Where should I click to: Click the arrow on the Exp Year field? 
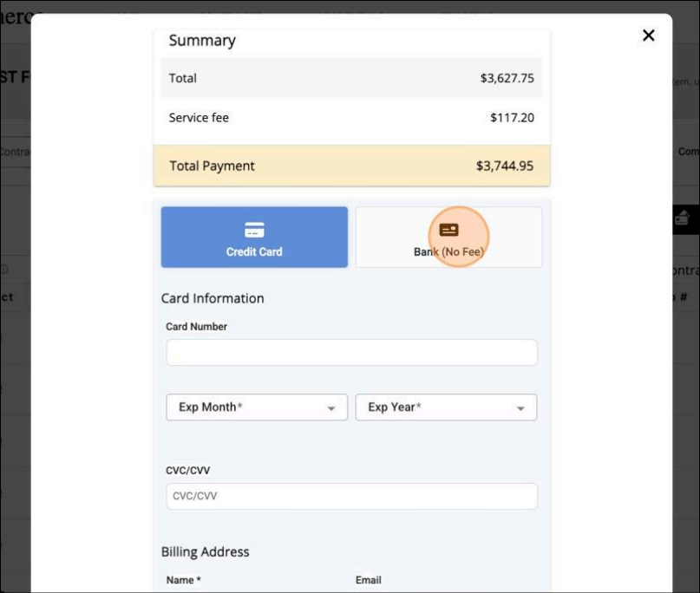(x=520, y=408)
